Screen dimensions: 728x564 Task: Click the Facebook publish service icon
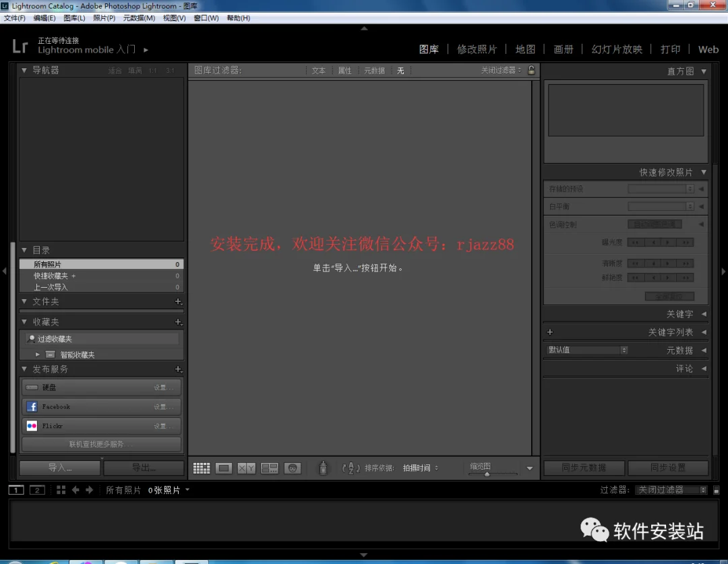coord(32,406)
